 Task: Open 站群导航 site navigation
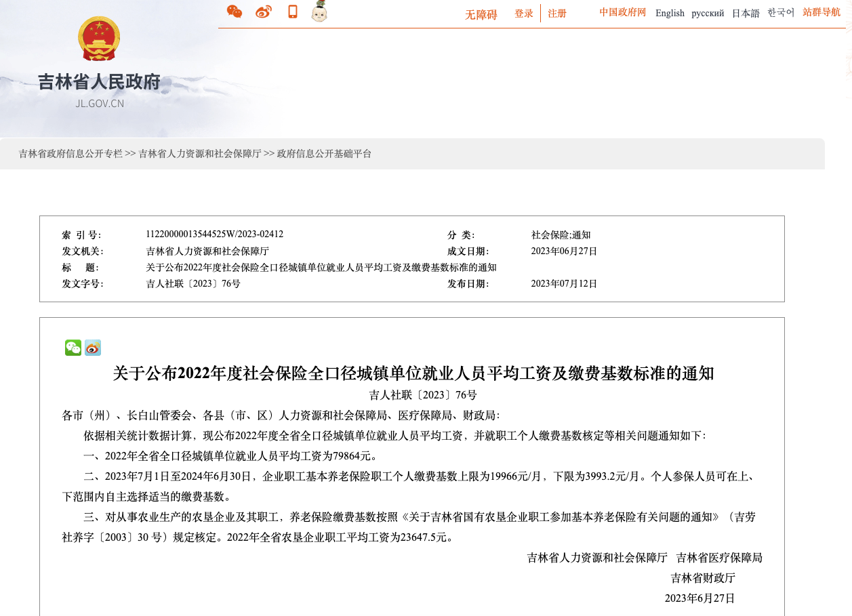[x=821, y=12]
